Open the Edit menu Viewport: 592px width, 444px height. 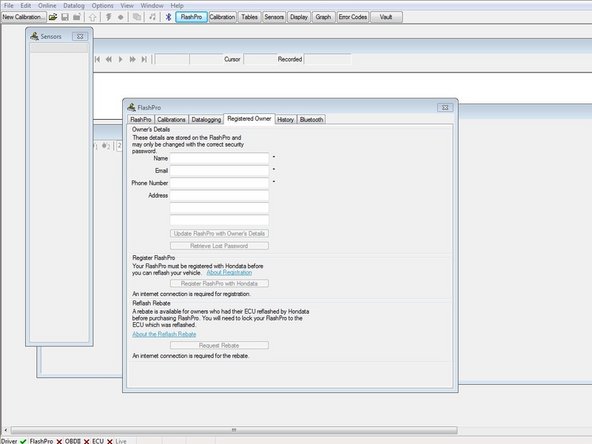tap(26, 6)
